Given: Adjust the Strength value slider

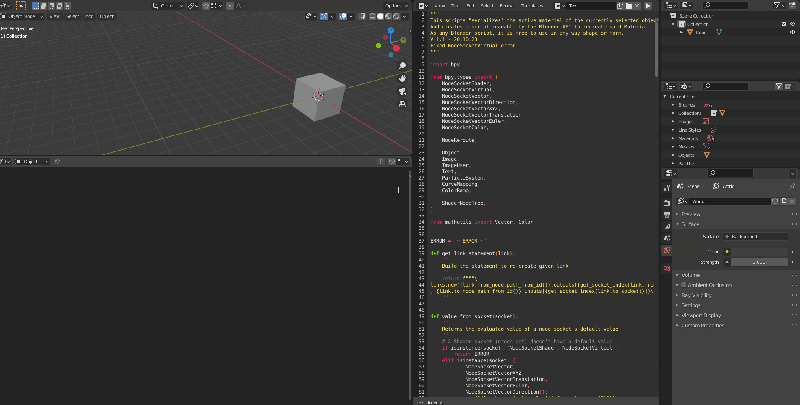Looking at the screenshot, I should [x=759, y=262].
